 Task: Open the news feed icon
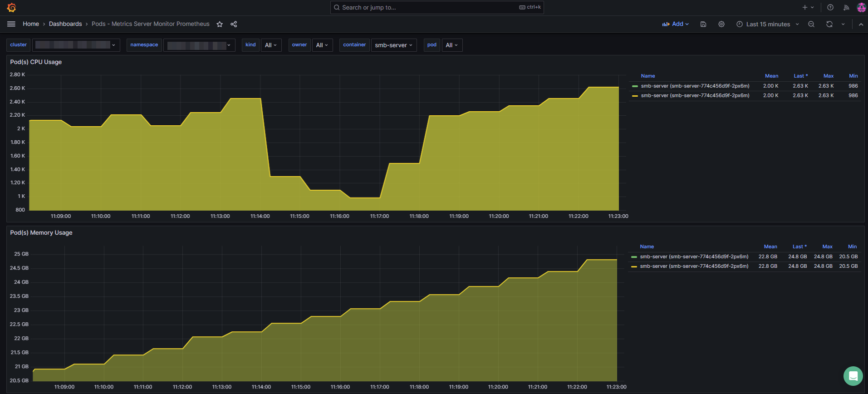coord(846,7)
